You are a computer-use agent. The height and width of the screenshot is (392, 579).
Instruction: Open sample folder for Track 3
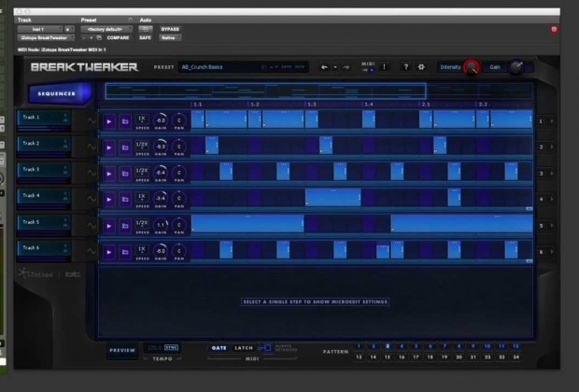coord(125,174)
